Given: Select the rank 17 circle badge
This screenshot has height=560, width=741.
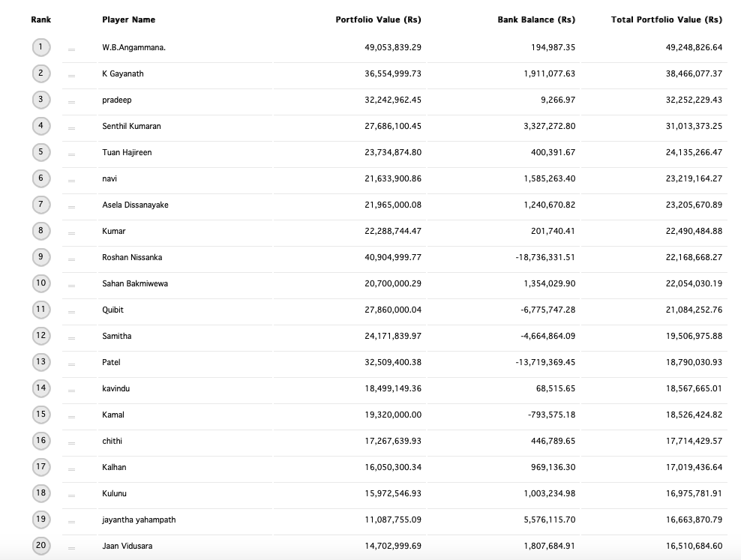Looking at the screenshot, I should 41,467.
